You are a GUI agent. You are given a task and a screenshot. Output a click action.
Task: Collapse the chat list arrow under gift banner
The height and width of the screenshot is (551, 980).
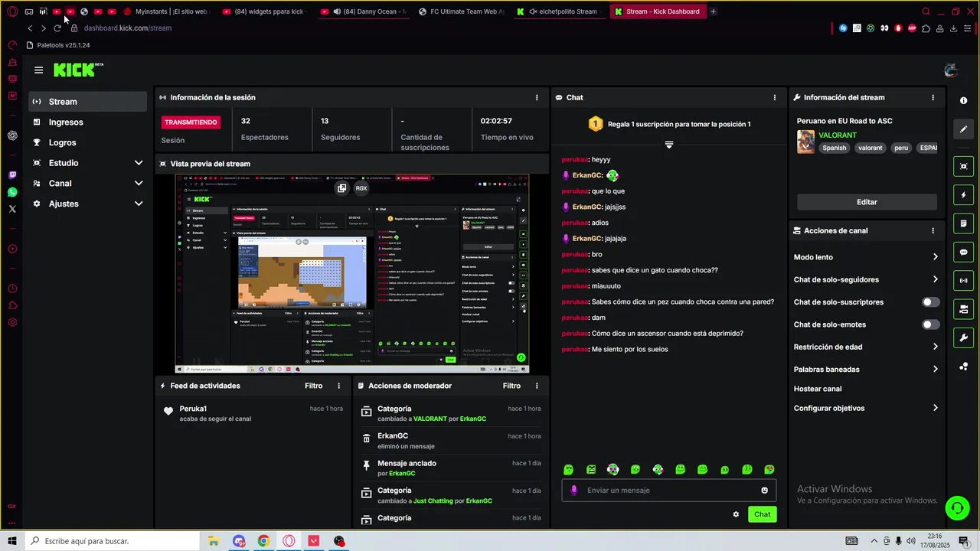click(668, 145)
